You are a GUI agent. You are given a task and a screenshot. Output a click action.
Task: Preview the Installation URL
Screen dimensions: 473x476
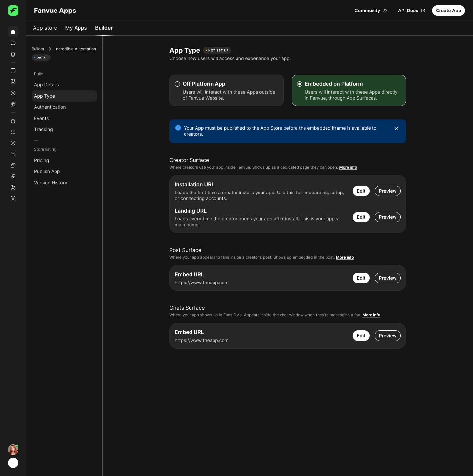(388, 191)
